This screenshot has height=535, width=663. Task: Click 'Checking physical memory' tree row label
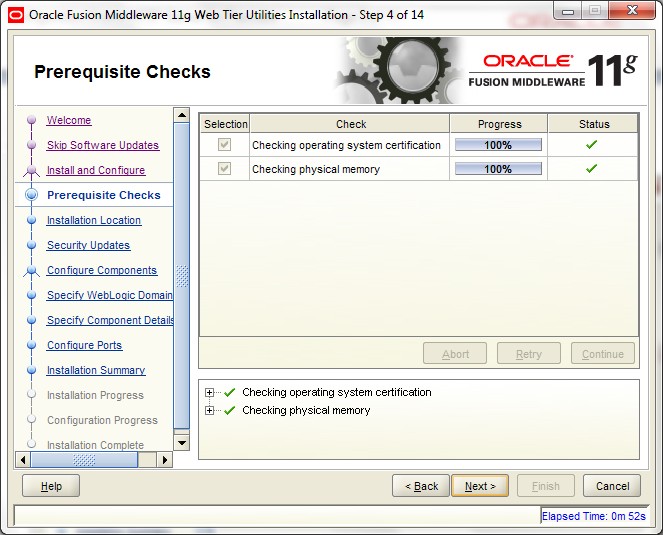coord(306,410)
